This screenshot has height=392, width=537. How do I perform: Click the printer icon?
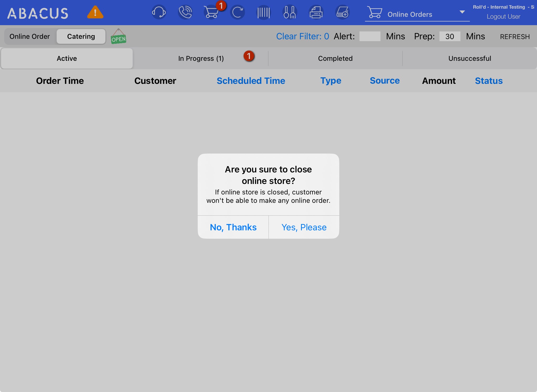click(316, 12)
